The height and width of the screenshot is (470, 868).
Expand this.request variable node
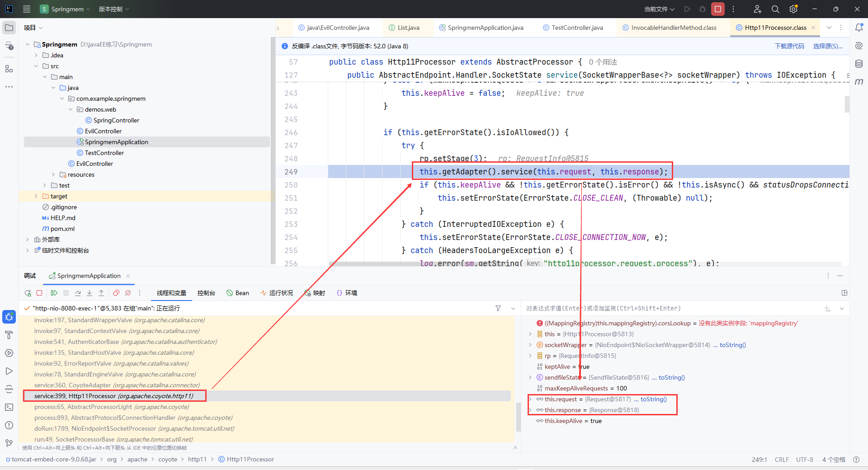[x=530, y=399]
